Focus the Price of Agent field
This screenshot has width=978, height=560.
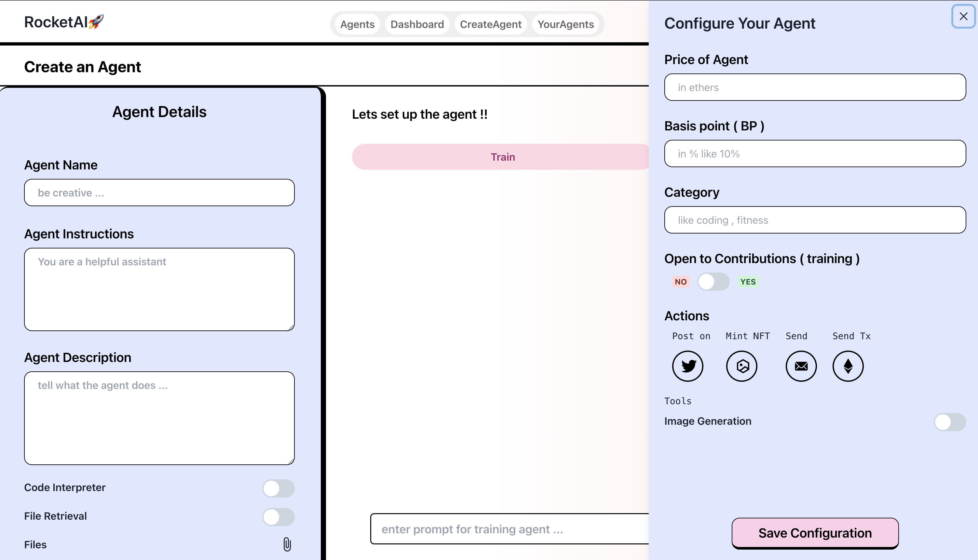click(x=814, y=87)
